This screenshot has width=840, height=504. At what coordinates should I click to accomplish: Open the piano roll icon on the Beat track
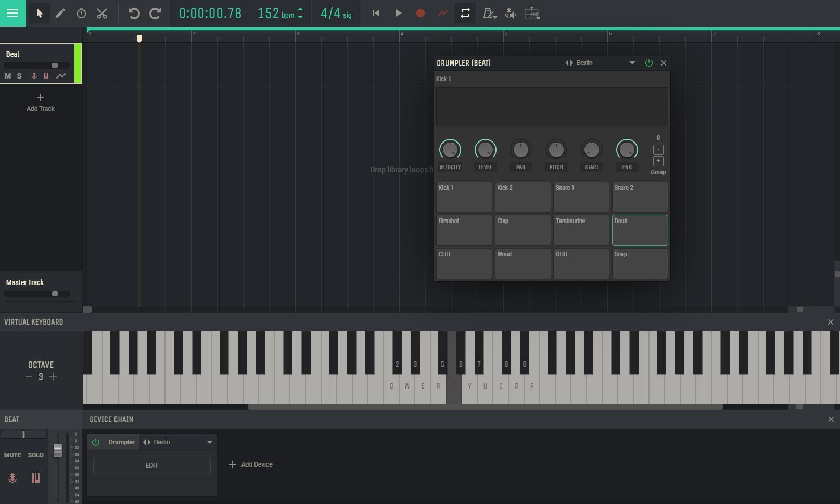click(46, 76)
